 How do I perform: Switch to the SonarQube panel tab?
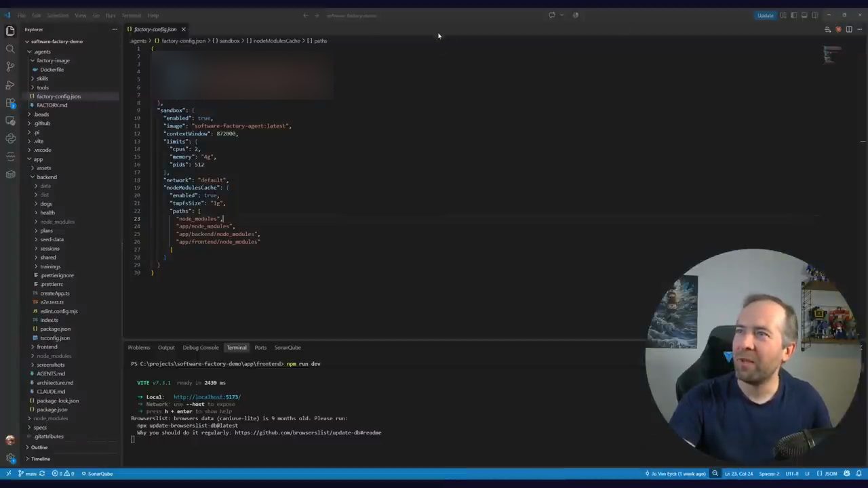288,347
